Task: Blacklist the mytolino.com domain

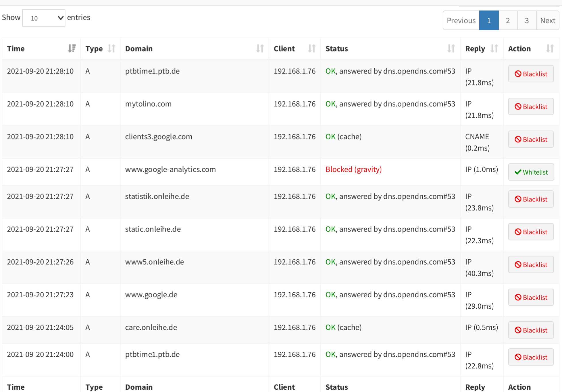Action: (531, 107)
